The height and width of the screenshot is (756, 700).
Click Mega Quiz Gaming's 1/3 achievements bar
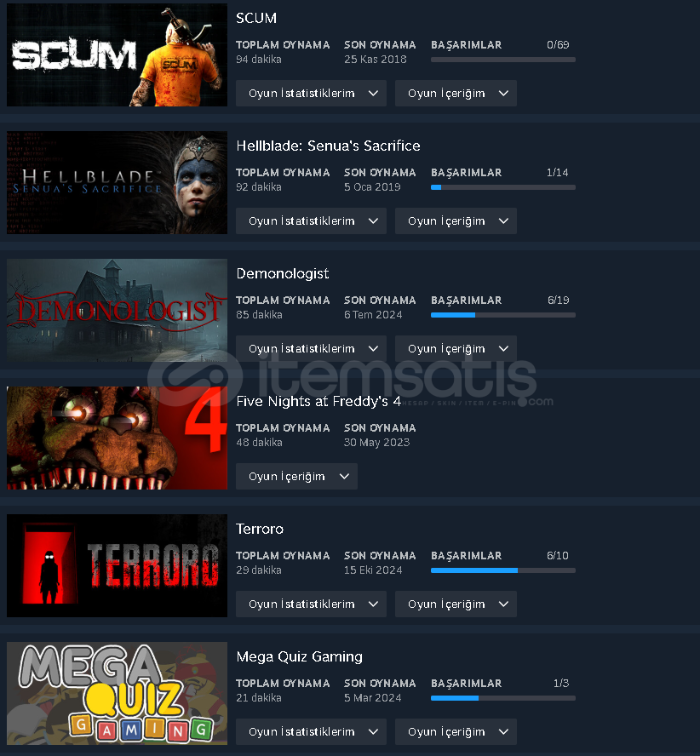coord(502,698)
